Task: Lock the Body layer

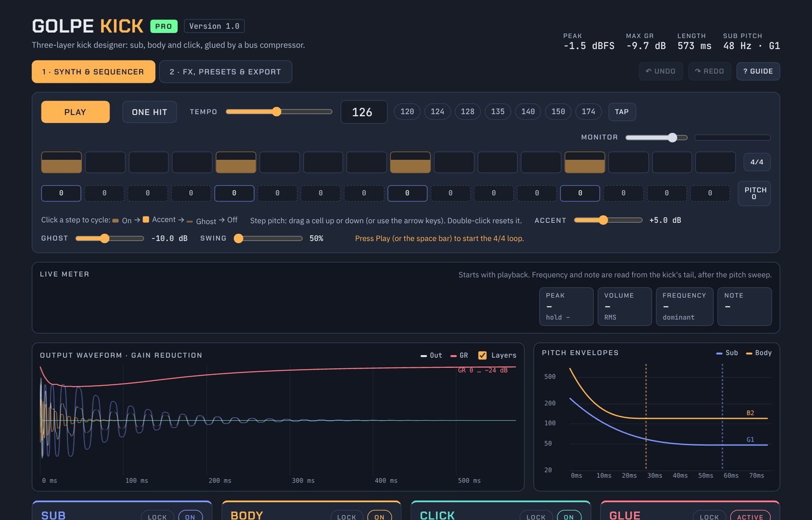Action: coord(347,516)
